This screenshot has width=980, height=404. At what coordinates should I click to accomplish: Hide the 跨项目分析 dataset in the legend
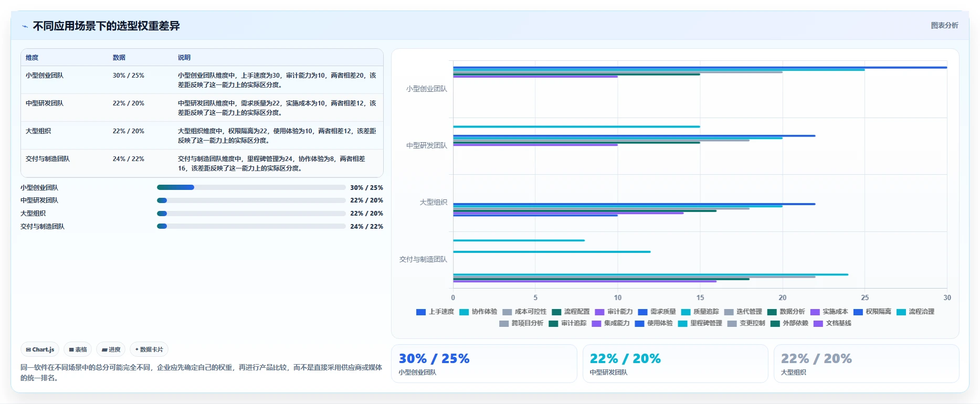pos(521,323)
